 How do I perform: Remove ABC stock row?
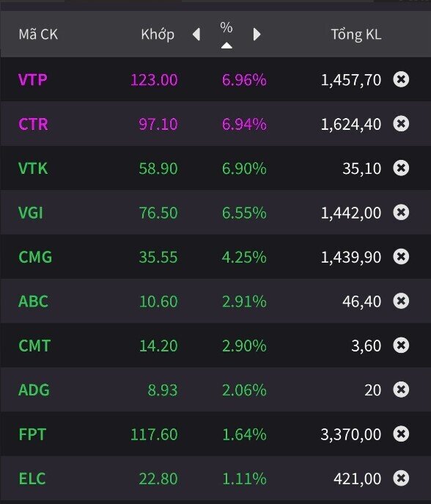click(401, 301)
